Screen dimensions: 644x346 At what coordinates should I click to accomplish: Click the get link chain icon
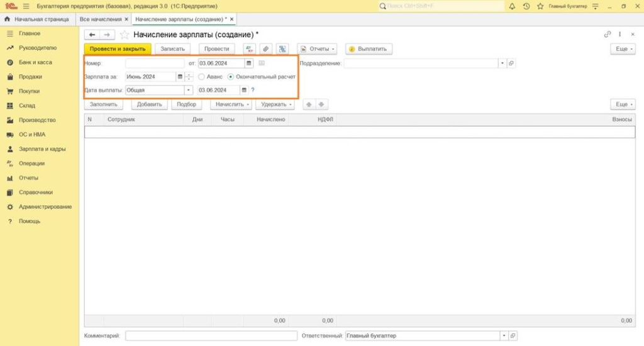click(x=607, y=35)
